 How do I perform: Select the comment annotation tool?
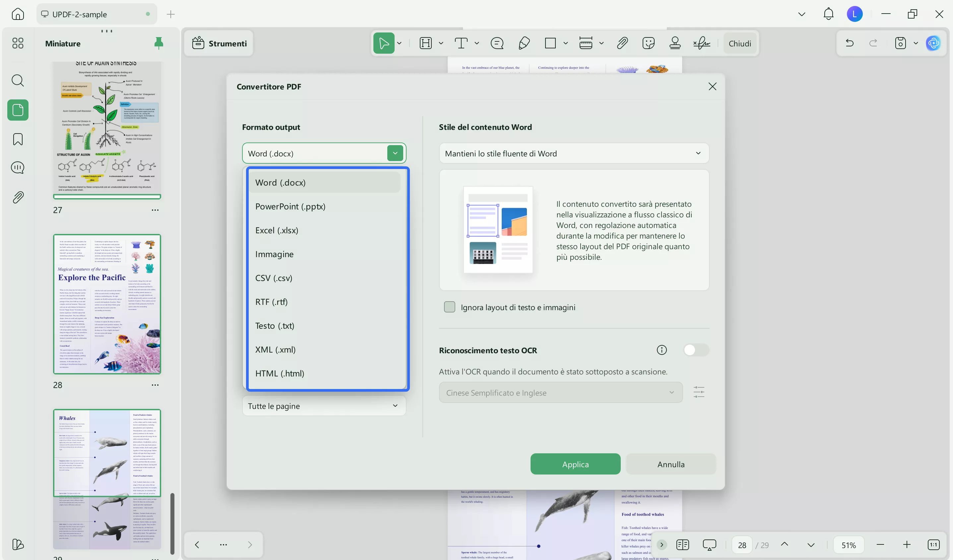tap(497, 43)
